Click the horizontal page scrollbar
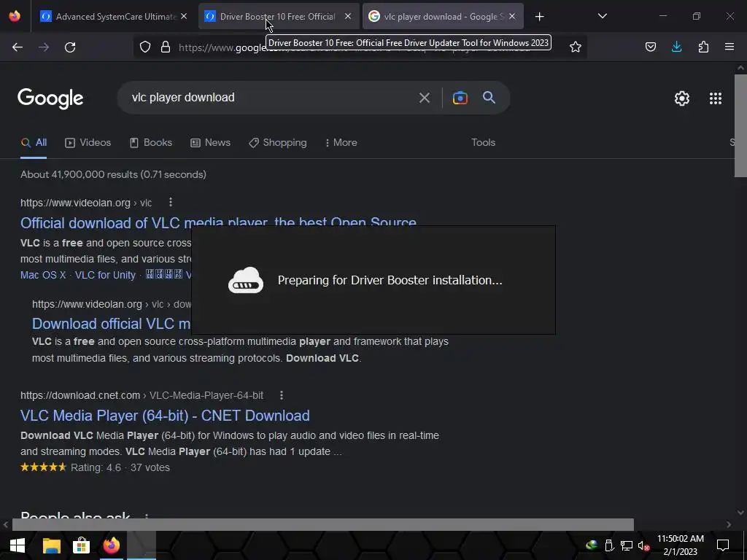Screen dimensions: 747x560 (x=322, y=524)
